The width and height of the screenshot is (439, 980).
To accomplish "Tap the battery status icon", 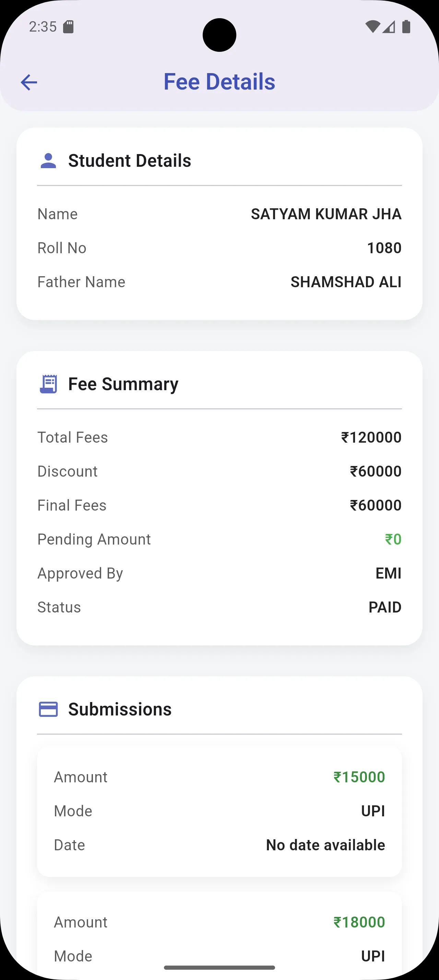I will pos(406,27).
